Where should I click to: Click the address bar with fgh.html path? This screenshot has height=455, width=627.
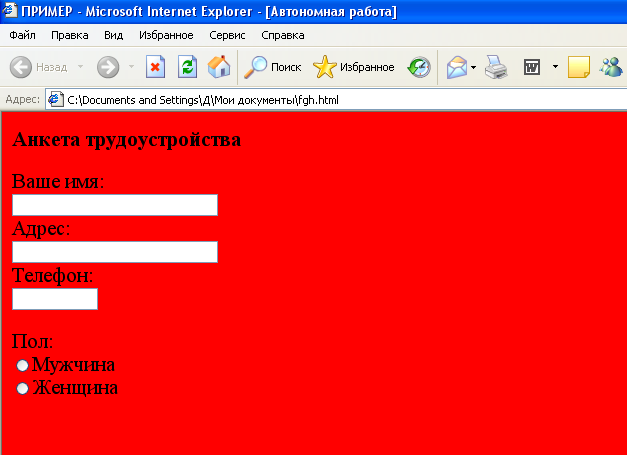[x=336, y=100]
